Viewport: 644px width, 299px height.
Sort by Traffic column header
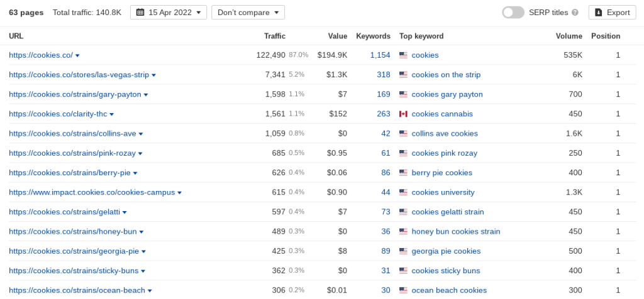point(275,36)
